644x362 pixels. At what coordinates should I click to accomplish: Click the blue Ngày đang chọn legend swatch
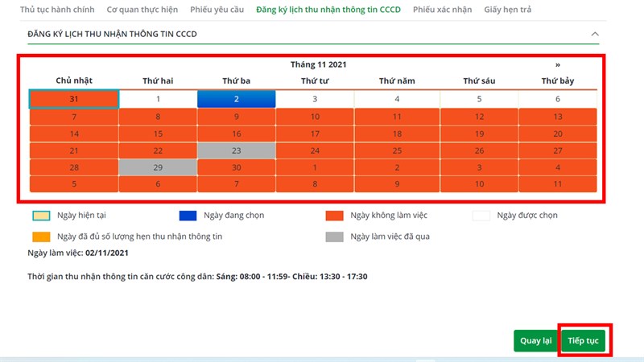[187, 216]
